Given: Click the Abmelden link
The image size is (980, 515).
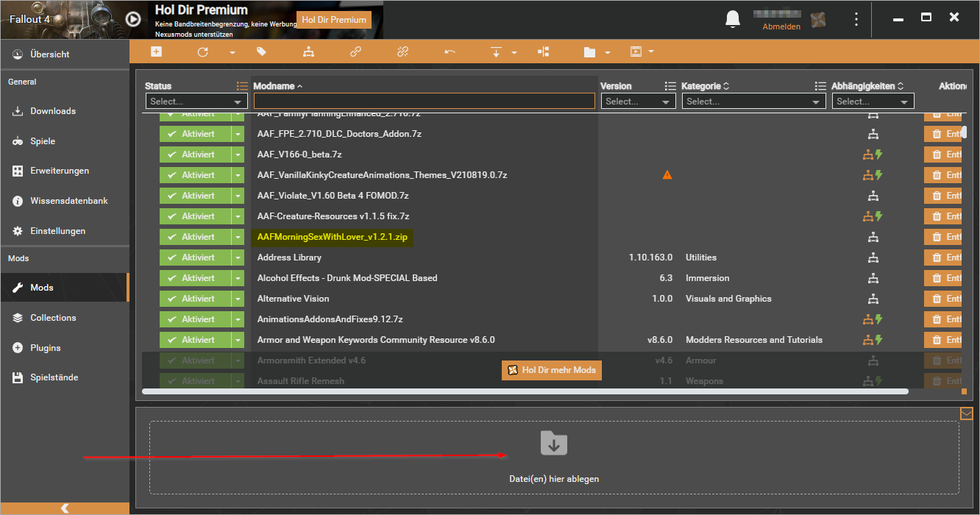Looking at the screenshot, I should click(781, 26).
